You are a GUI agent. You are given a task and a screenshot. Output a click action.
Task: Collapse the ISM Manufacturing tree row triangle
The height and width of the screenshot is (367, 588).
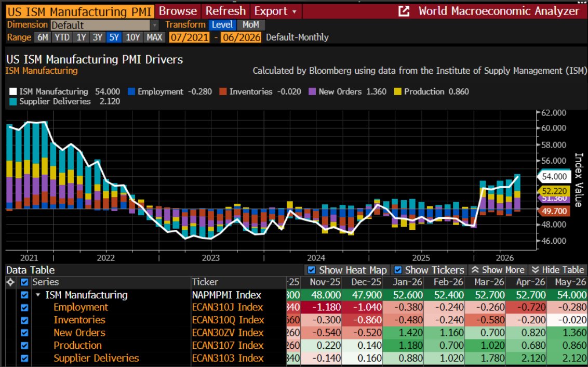pos(38,295)
